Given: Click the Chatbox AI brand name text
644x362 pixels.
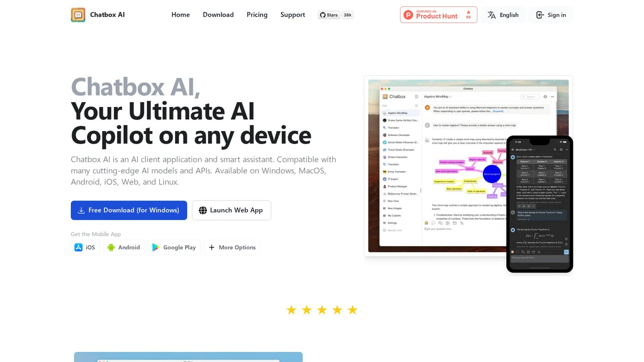Looking at the screenshot, I should (x=107, y=15).
